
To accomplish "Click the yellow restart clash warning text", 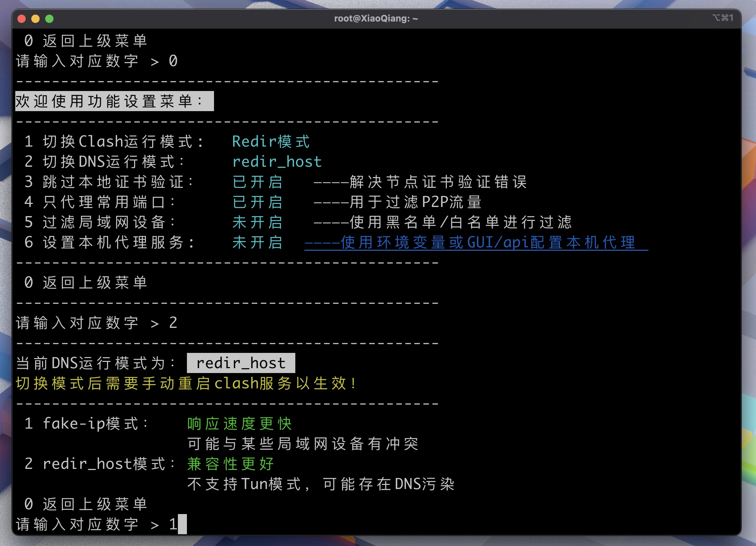I will tap(186, 383).
